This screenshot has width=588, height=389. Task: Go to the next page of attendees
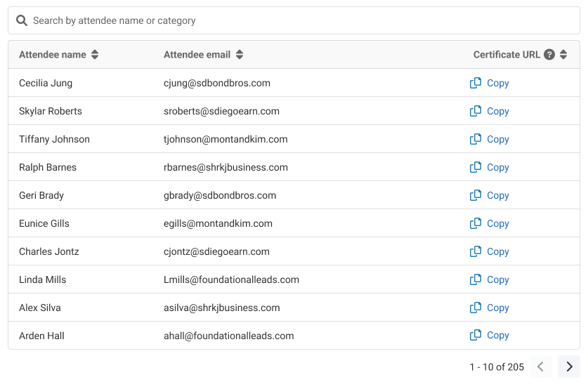click(569, 367)
